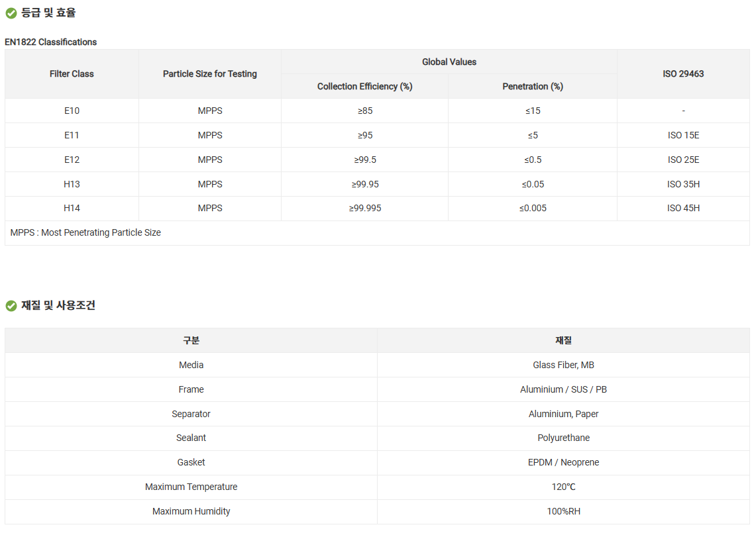The width and height of the screenshot is (756, 537).
Task: Select the Collection Efficiency (%) column header
Action: click(364, 87)
